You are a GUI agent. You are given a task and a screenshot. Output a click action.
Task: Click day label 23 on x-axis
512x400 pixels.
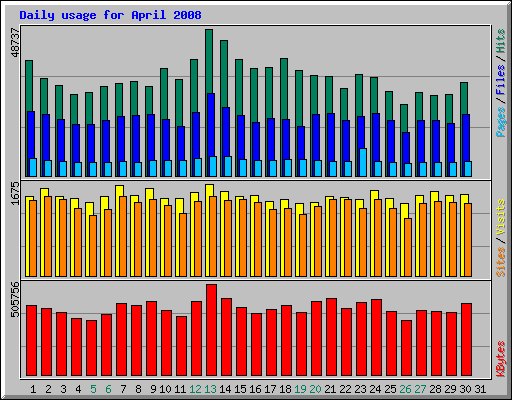point(360,389)
